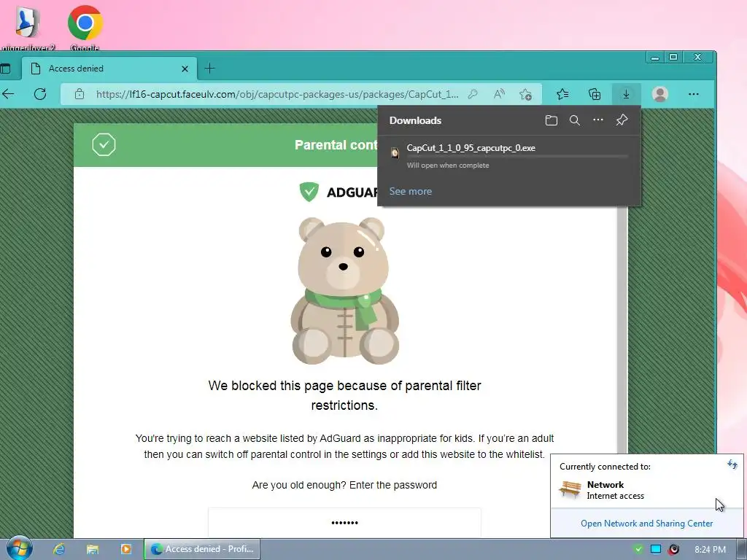The height and width of the screenshot is (560, 747).
Task: Click the network monitor tray icon
Action: tap(656, 549)
